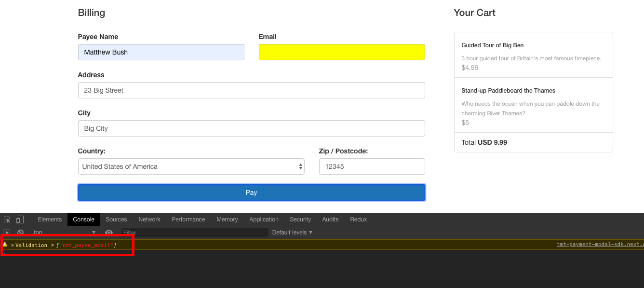Click the warning triangle icon in console
The image size is (644, 288).
(x=5, y=245)
